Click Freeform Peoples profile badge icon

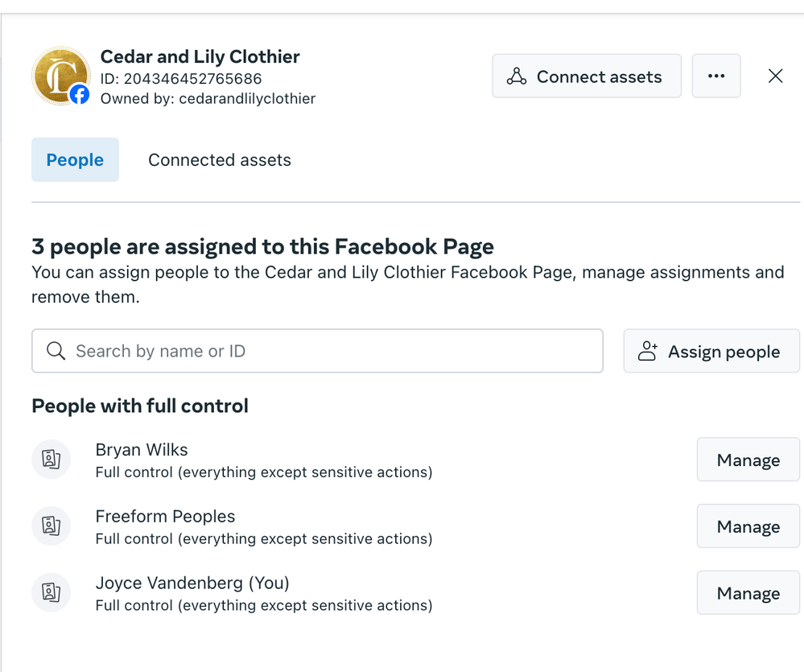pos(52,526)
